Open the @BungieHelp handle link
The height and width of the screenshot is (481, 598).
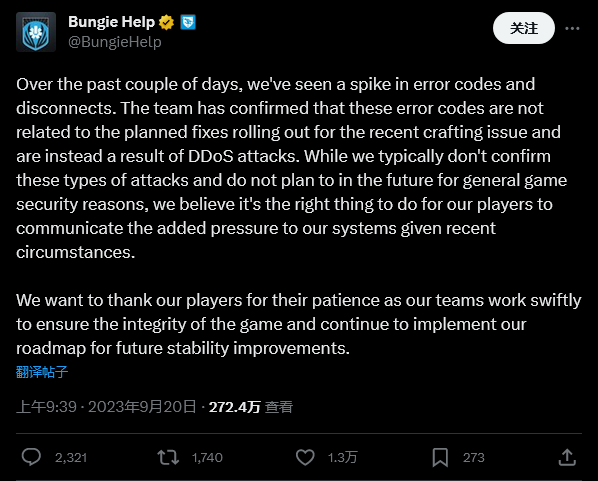pyautogui.click(x=115, y=42)
